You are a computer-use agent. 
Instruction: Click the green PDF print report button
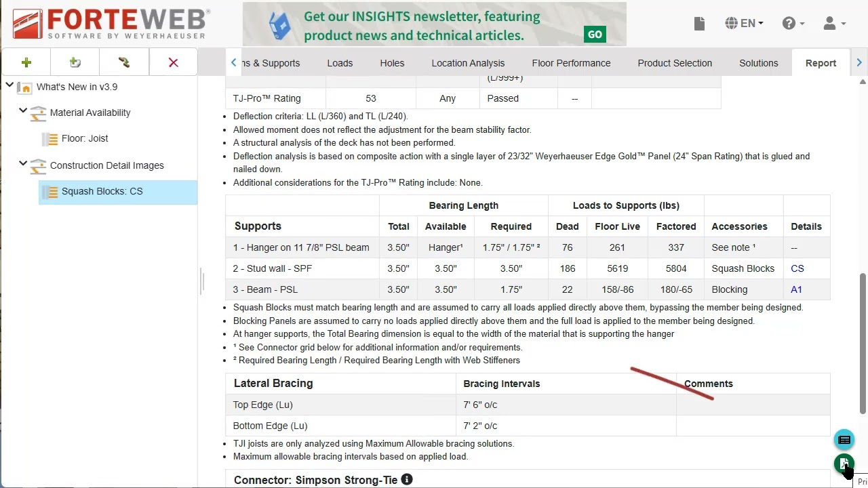pyautogui.click(x=844, y=464)
